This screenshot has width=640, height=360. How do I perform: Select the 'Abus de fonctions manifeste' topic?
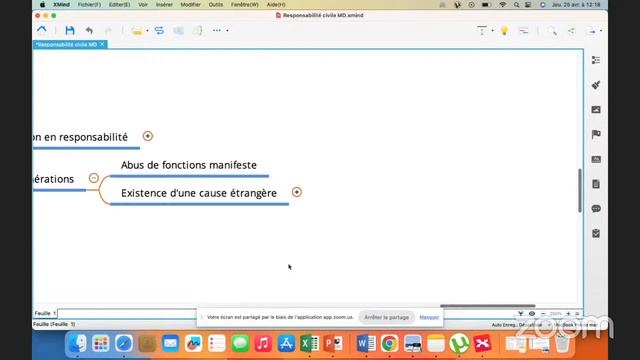[x=189, y=165]
